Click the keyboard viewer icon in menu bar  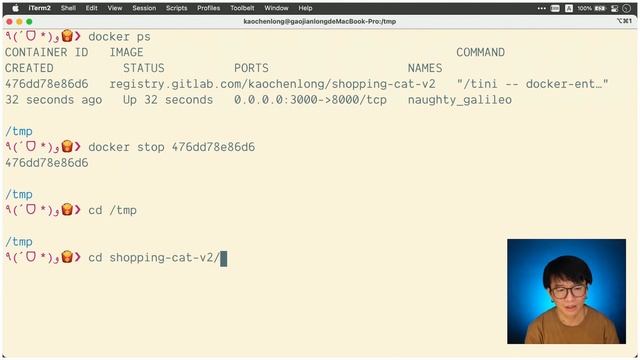(x=555, y=8)
